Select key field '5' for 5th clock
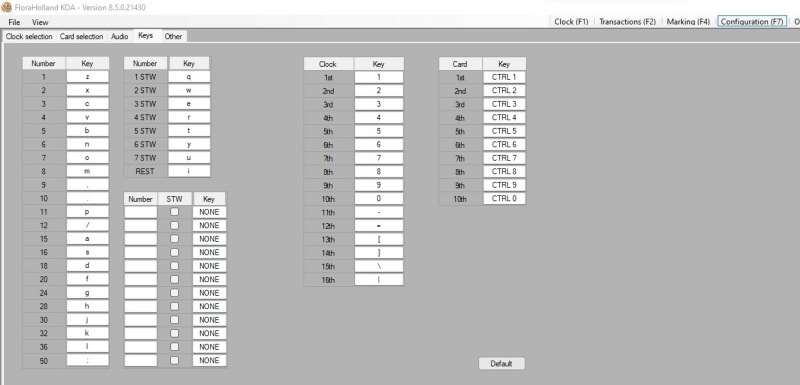The width and height of the screenshot is (800, 385). point(379,131)
